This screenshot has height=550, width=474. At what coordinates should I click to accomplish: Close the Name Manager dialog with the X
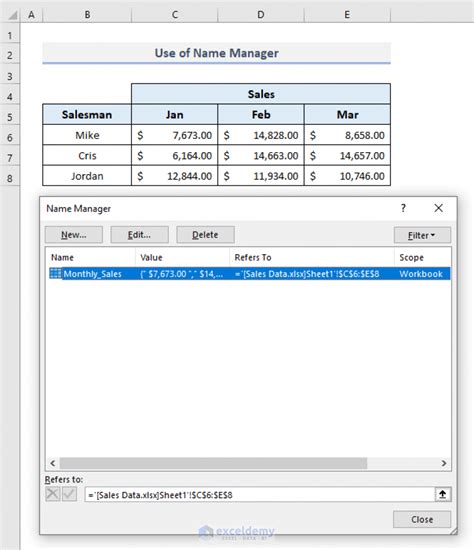click(438, 208)
